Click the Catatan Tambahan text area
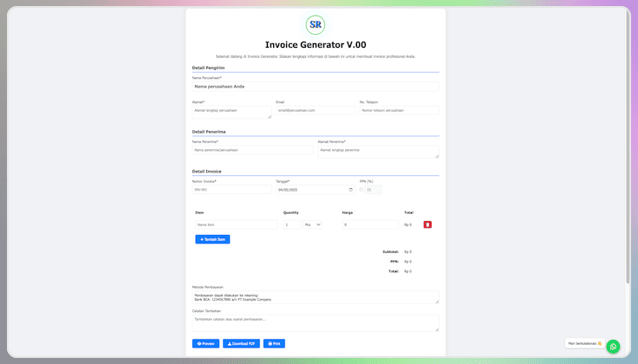The image size is (638, 364). tap(316, 322)
